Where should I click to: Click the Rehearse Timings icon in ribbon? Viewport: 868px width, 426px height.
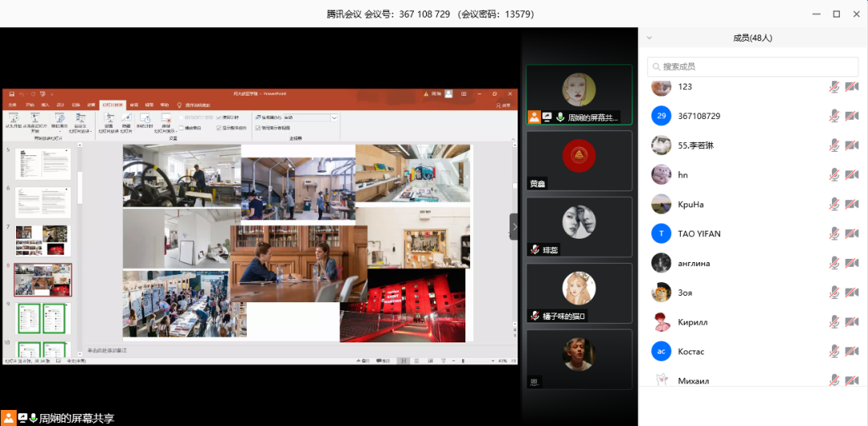(x=145, y=118)
